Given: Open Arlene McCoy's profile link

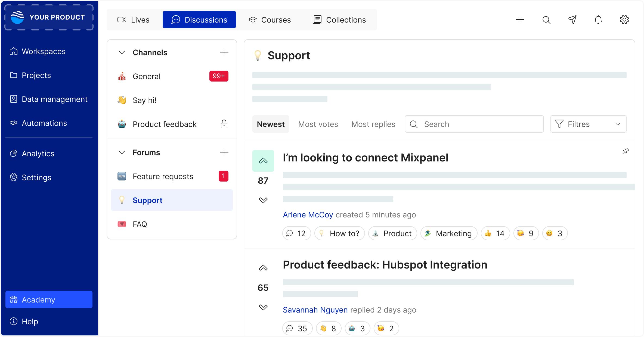Looking at the screenshot, I should tap(308, 215).
